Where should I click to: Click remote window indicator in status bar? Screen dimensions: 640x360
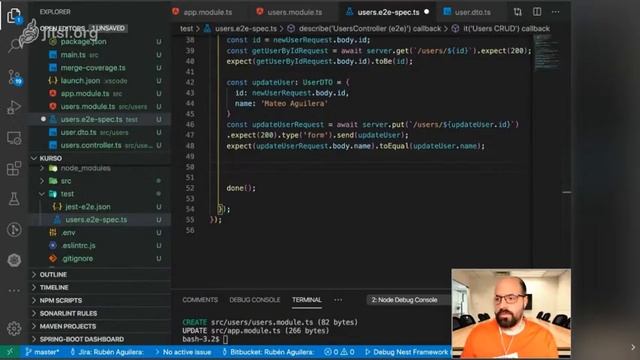click(10, 352)
